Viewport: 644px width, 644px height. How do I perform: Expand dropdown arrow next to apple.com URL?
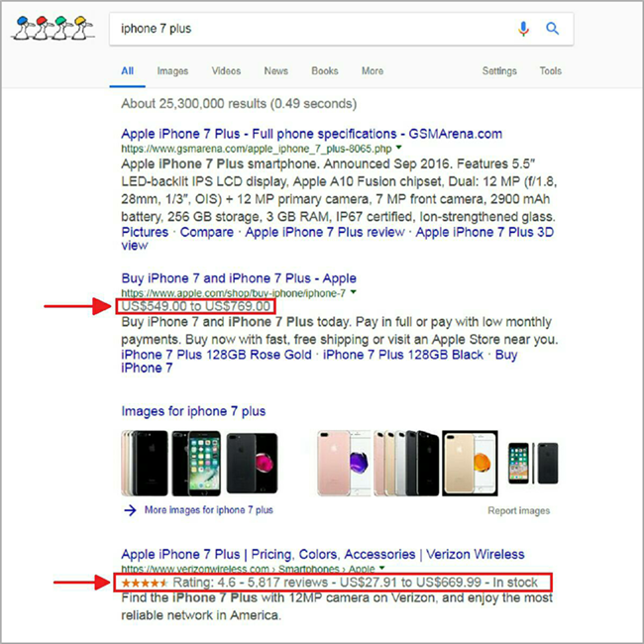pos(353,293)
